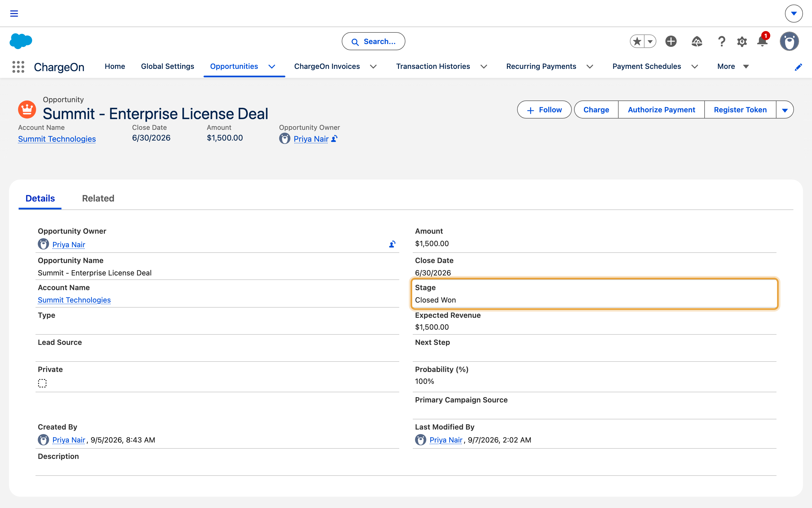This screenshot has height=508, width=812.
Task: Expand the ChargeOn Invoices chevron
Action: pyautogui.click(x=373, y=67)
